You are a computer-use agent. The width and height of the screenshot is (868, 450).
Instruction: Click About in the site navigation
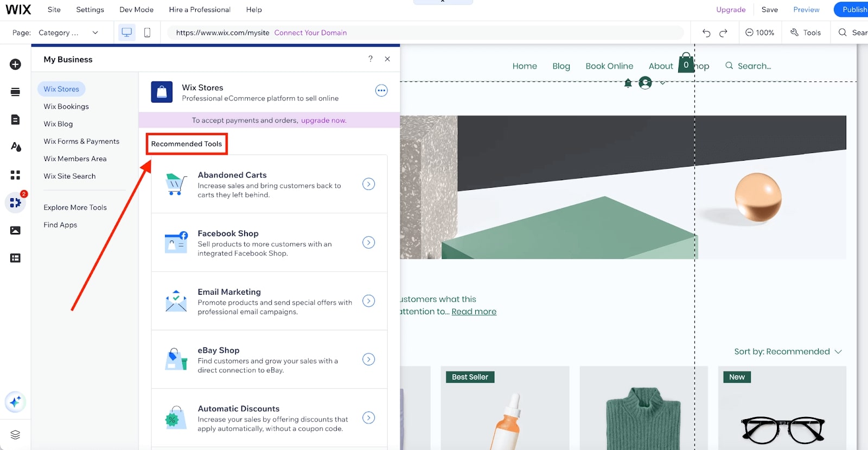click(x=661, y=66)
